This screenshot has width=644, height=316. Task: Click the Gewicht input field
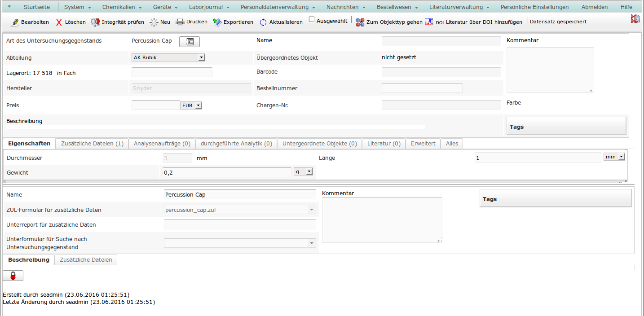pyautogui.click(x=227, y=172)
